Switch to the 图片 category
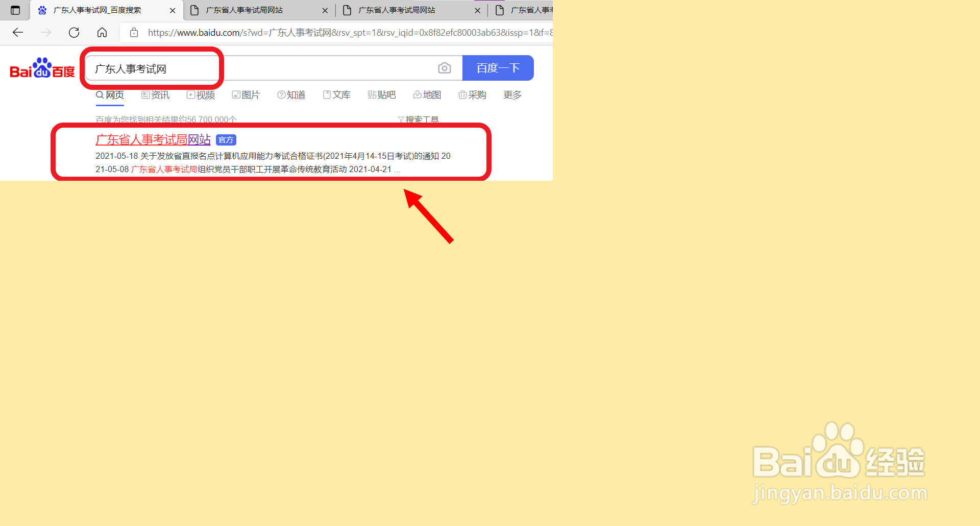Screen dimensions: 980x526 246,95
